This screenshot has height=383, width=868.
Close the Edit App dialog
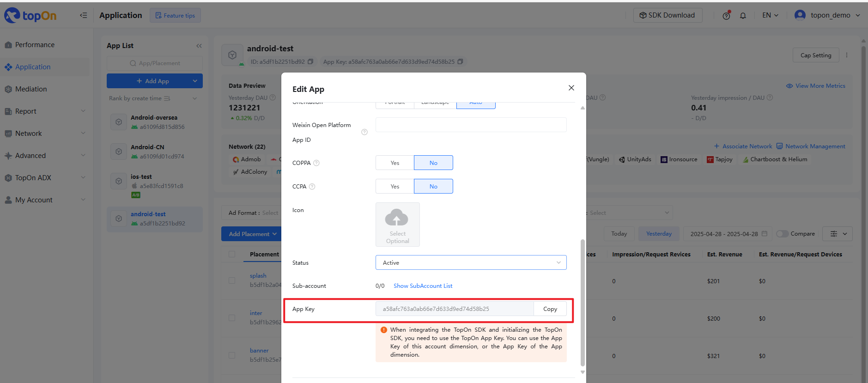[571, 88]
